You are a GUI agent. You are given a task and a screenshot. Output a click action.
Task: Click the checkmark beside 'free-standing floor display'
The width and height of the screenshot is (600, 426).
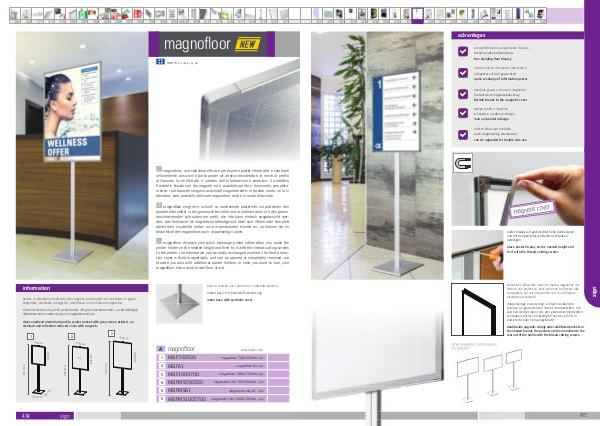click(463, 51)
